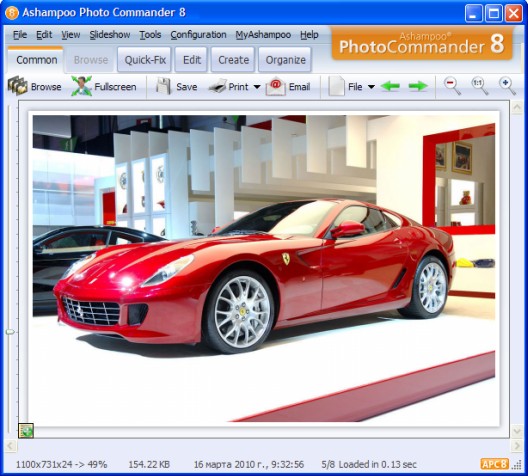This screenshot has width=528, height=476.
Task: Go to previous image with left arrow
Action: (390, 86)
